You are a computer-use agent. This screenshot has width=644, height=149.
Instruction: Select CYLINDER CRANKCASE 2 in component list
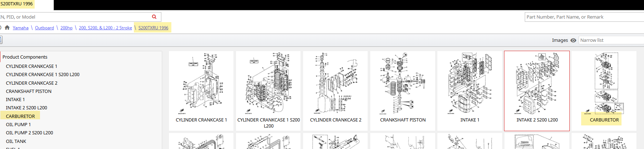pos(31,83)
